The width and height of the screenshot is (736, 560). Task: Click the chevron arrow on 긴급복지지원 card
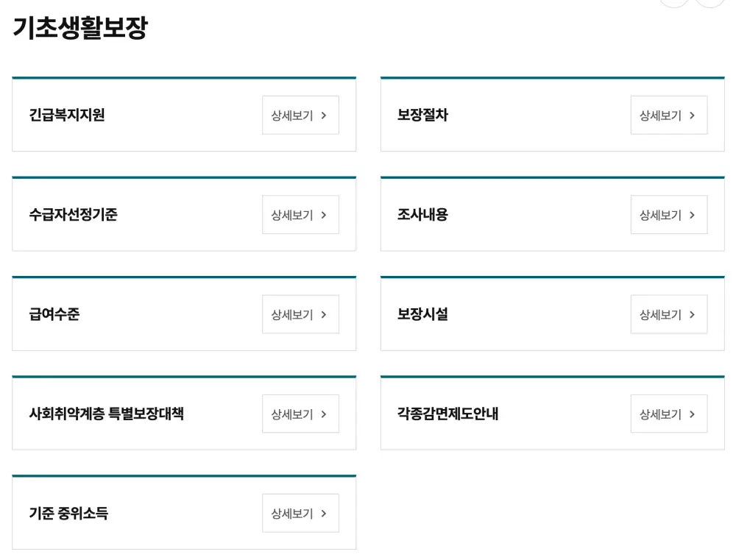324,116
